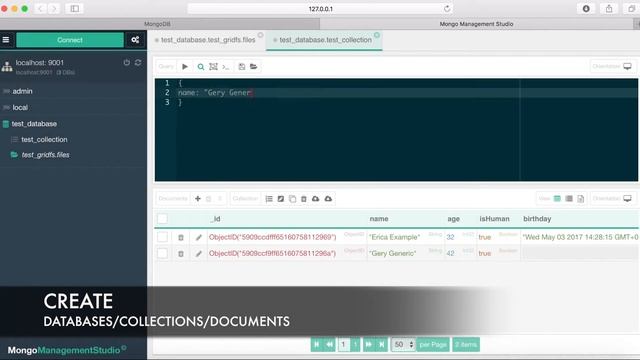Open connection settings gears icon

coord(135,40)
